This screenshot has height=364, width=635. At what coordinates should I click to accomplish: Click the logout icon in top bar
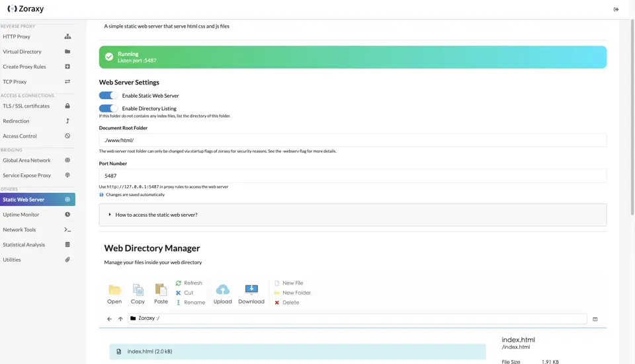(x=616, y=9)
